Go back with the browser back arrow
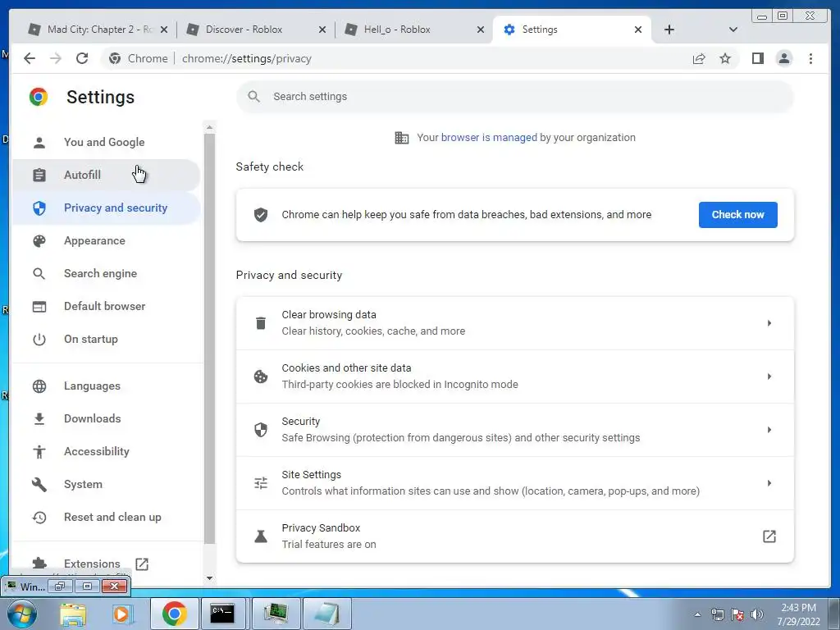 (30, 58)
